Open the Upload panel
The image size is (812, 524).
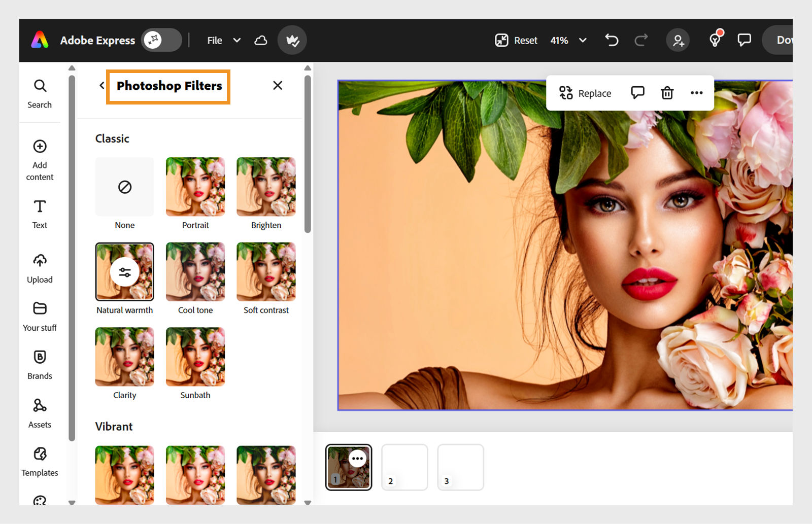coord(39,268)
